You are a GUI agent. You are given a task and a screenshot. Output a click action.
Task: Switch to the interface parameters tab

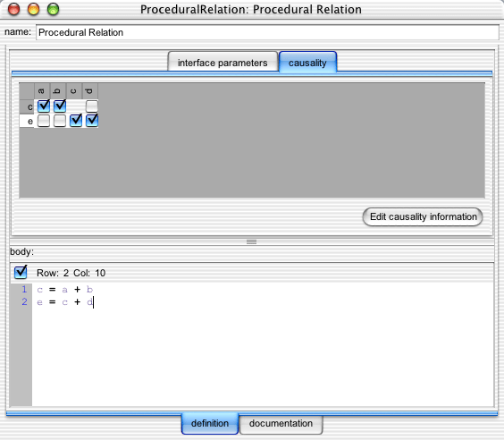click(x=223, y=62)
